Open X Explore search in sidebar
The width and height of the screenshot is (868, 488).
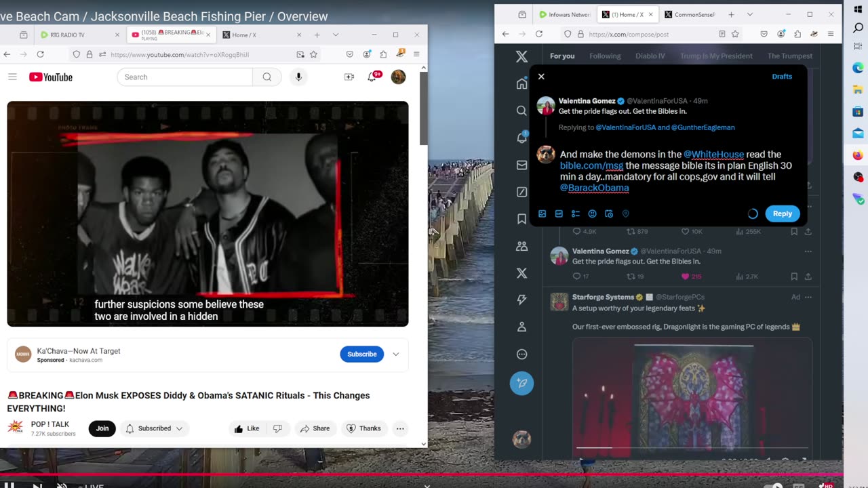[521, 110]
